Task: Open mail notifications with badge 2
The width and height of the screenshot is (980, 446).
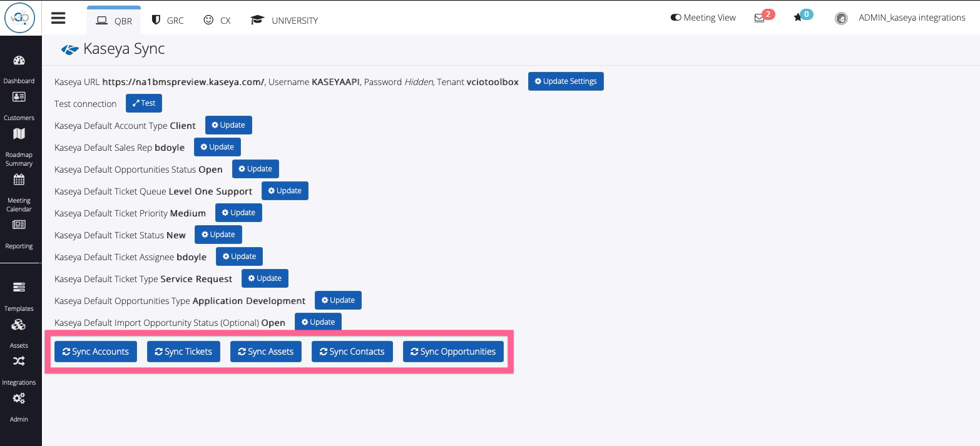Action: (x=764, y=17)
